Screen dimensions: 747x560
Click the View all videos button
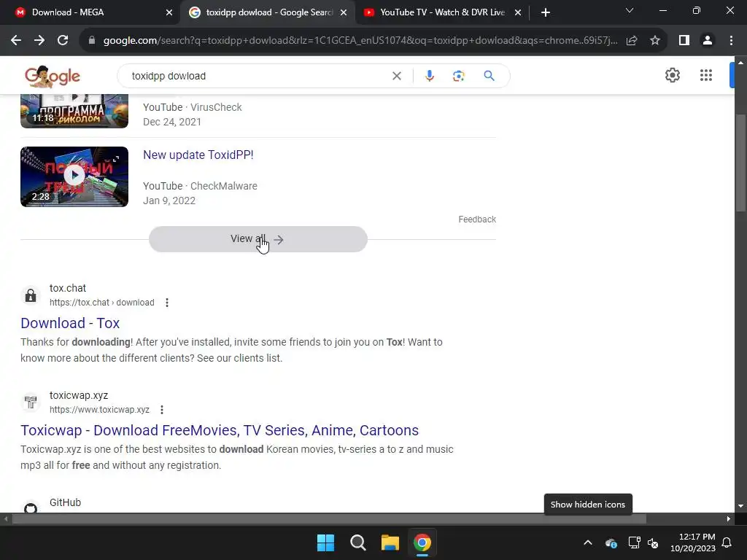258,239
